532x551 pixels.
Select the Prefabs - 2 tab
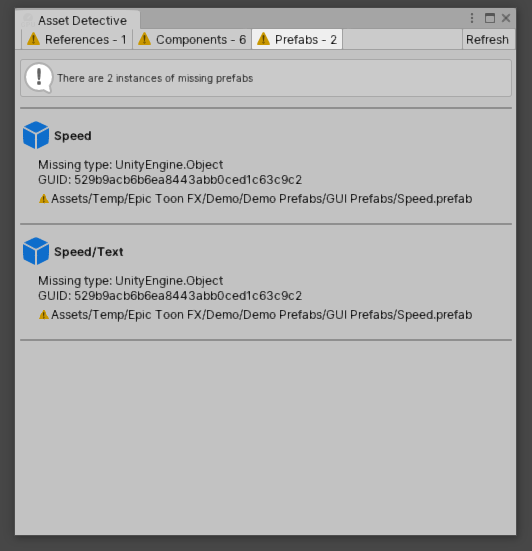tap(297, 39)
